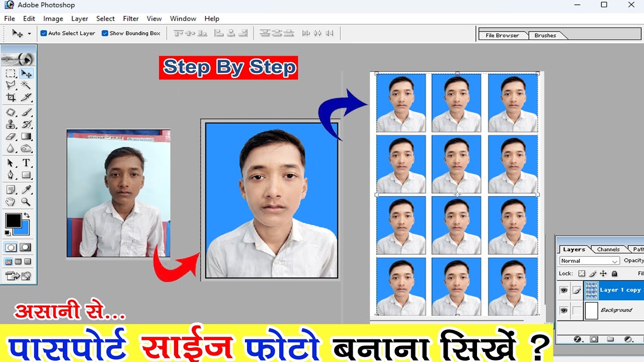Viewport: 644px width, 362px height.
Task: Open the Filter menu
Action: point(131,19)
